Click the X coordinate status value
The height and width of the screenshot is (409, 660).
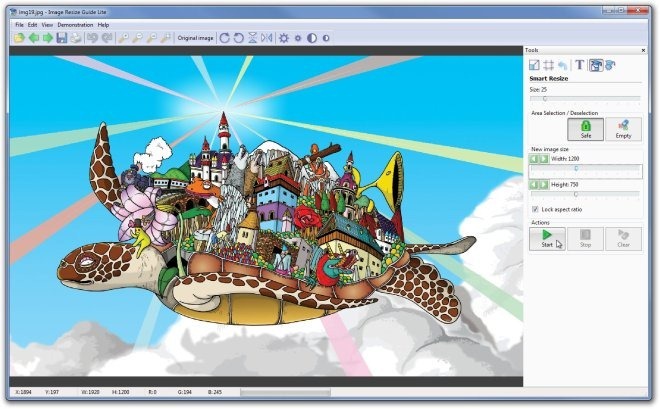[23, 392]
